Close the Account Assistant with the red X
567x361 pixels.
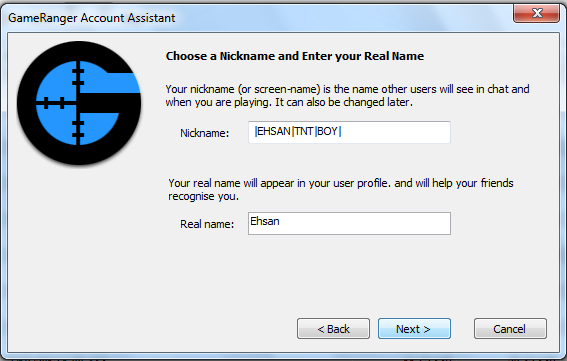coord(536,13)
